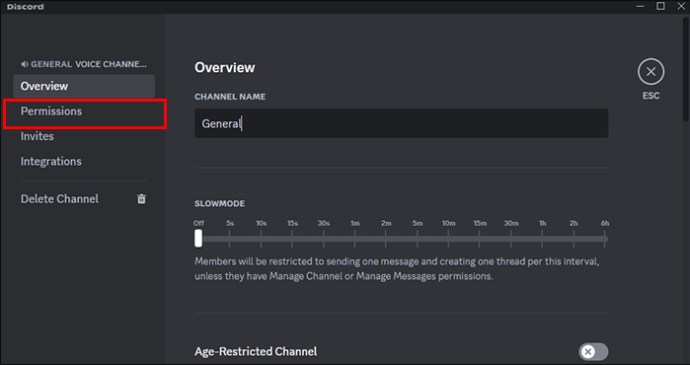Set slowmode slider to 30s mark
This screenshot has width=690, height=365.
[x=323, y=239]
